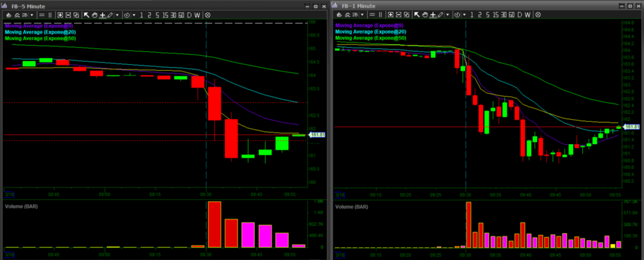Switch 5 Minute chart to 15 minute interval
Screen dimensions: 644x260
coord(166,14)
